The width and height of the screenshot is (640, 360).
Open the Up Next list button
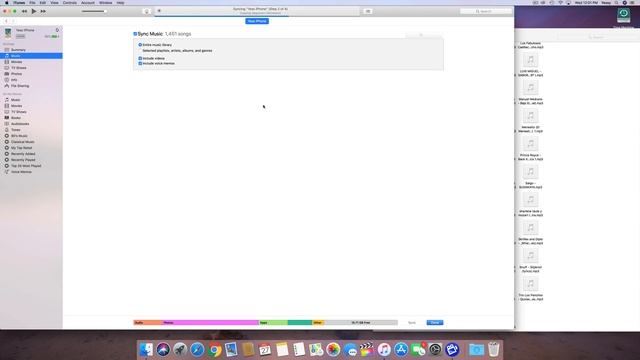pos(368,11)
